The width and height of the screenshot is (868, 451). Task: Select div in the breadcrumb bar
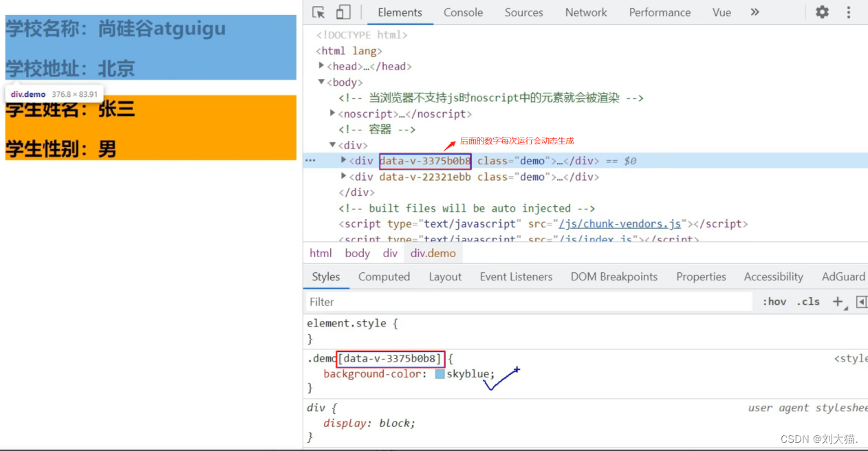[390, 253]
